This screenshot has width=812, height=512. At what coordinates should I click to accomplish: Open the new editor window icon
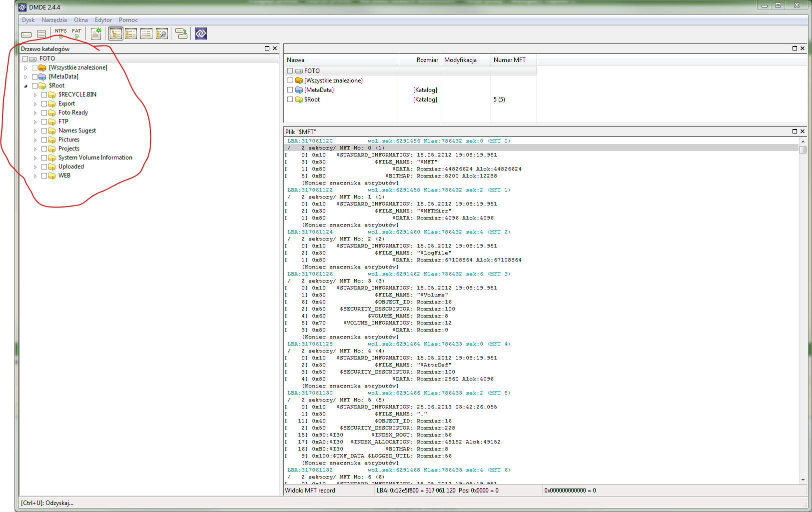[96, 33]
